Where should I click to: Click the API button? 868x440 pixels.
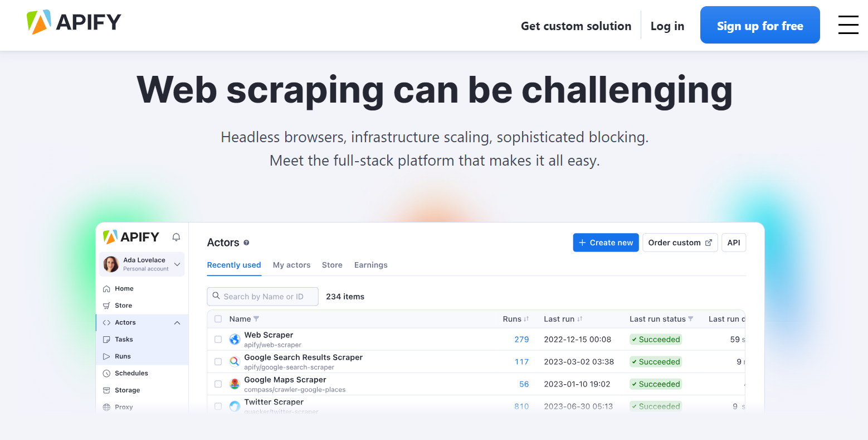pyautogui.click(x=734, y=243)
